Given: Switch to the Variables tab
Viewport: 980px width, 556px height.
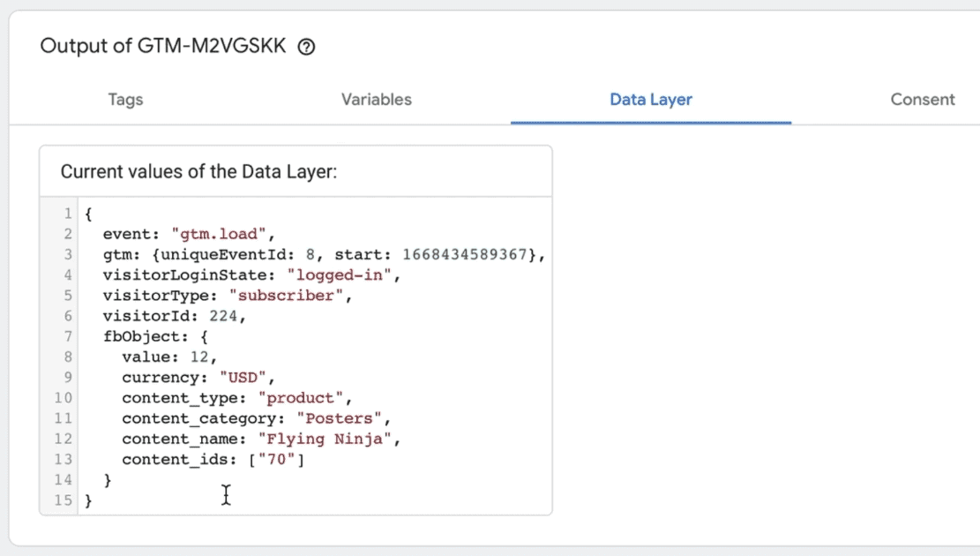Looking at the screenshot, I should click(376, 100).
